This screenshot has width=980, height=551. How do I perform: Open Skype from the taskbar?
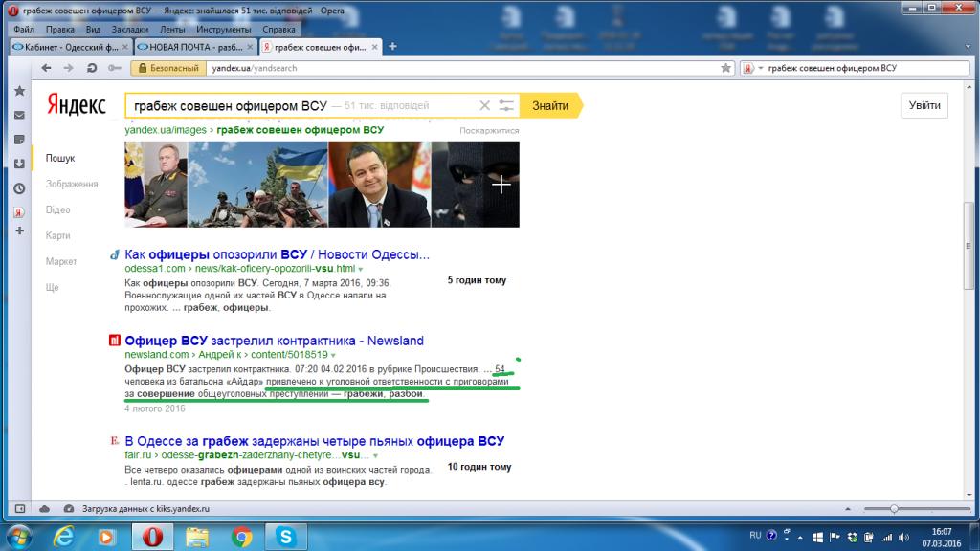(285, 537)
